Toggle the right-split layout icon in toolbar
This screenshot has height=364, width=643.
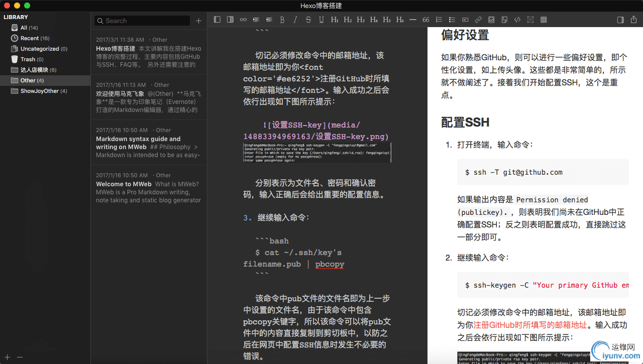[x=230, y=20]
